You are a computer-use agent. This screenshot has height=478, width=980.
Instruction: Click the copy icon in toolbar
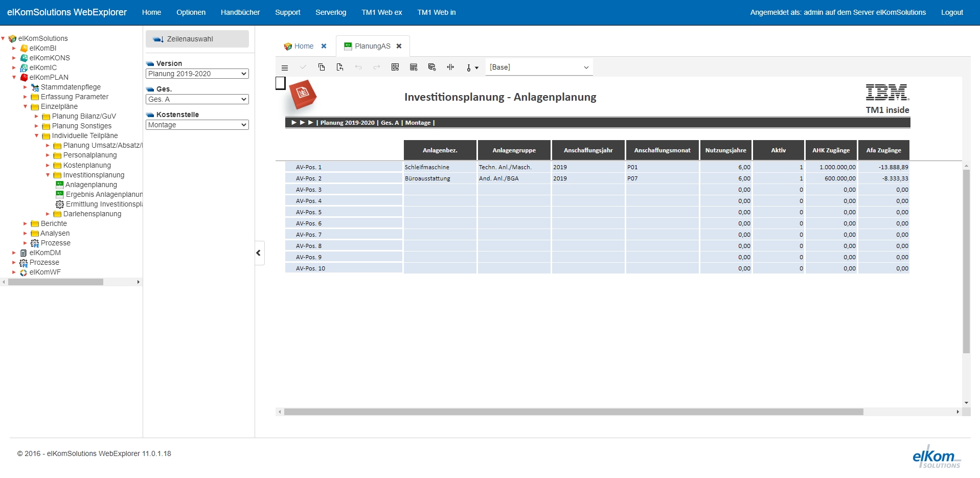pos(322,67)
